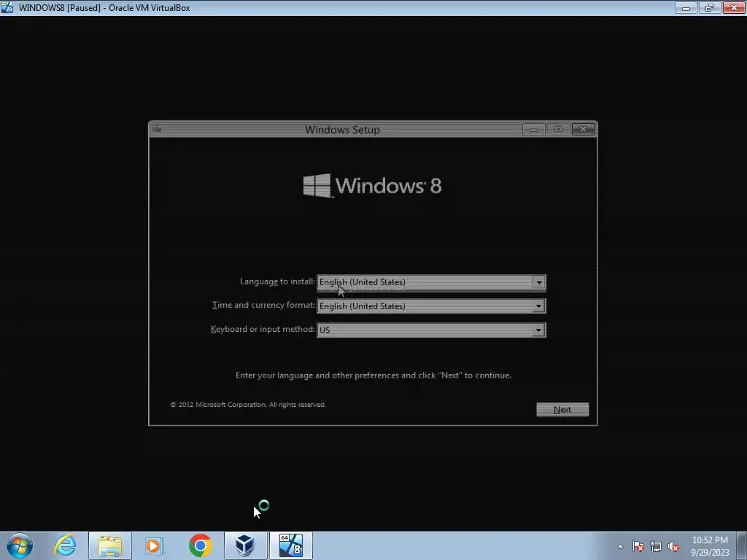
Task: Click the Windows Setup title bar icon
Action: (158, 129)
